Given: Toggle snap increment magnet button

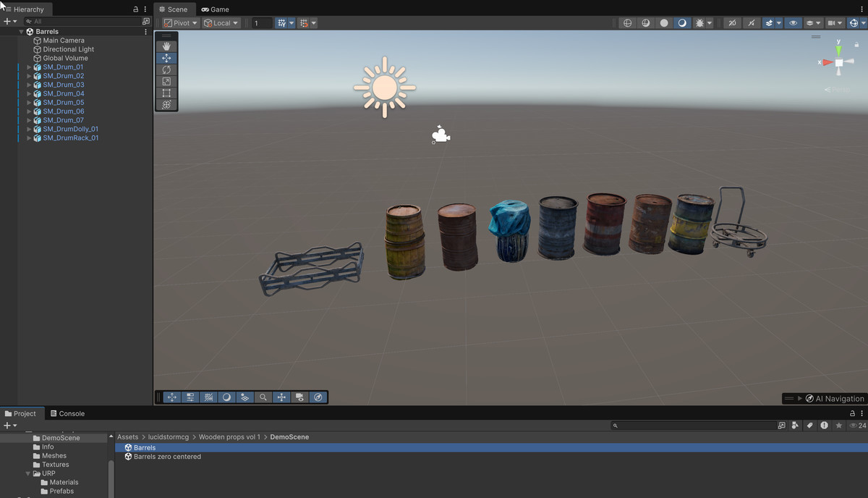Looking at the screenshot, I should coord(304,23).
